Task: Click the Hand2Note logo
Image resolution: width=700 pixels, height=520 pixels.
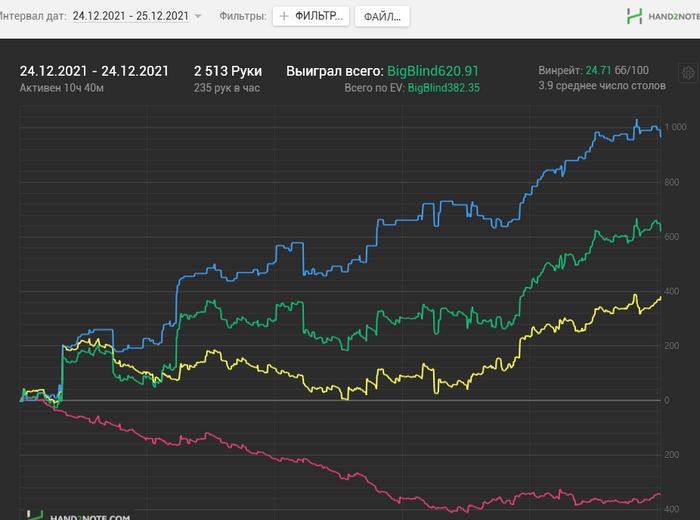Action: pos(663,17)
